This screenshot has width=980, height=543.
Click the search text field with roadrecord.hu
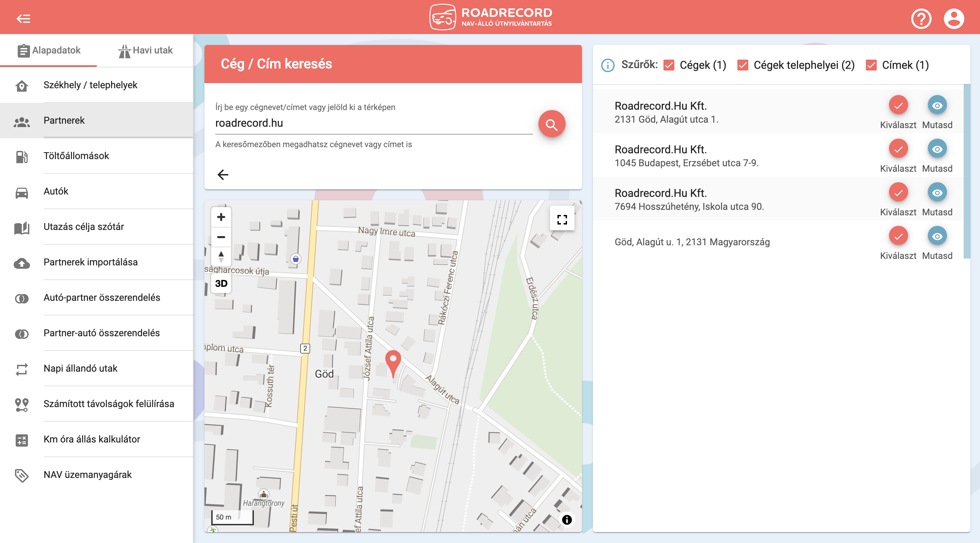[x=373, y=123]
